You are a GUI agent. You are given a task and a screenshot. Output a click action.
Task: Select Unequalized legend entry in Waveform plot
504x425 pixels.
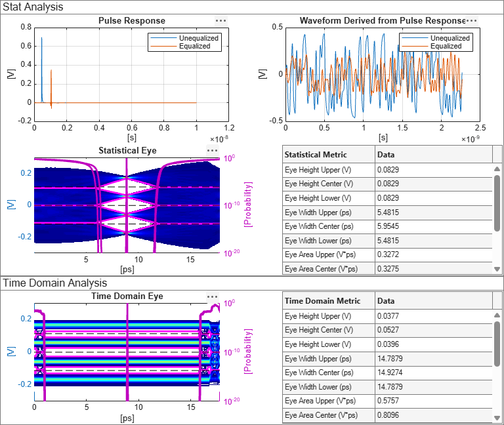[436, 38]
